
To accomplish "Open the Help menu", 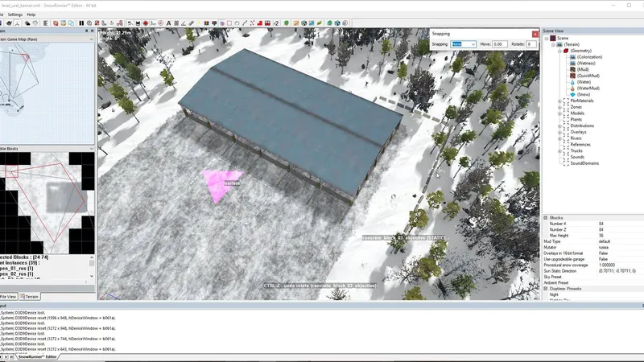I will coord(31,14).
